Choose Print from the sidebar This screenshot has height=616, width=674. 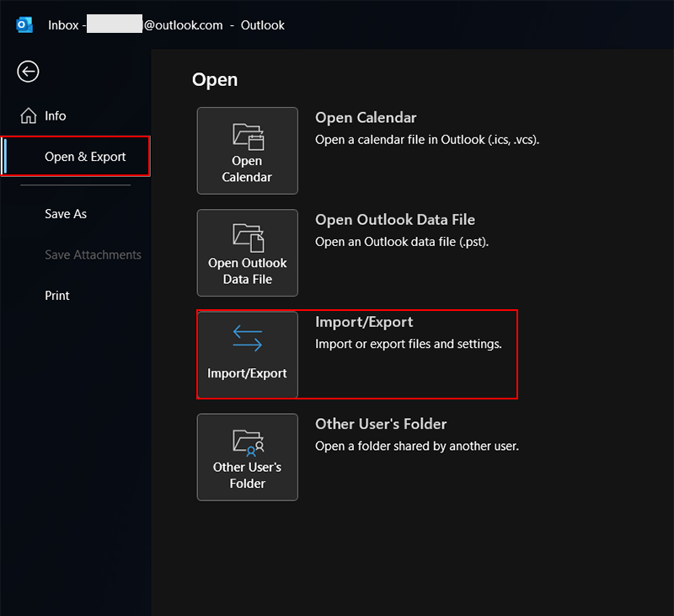coord(57,296)
